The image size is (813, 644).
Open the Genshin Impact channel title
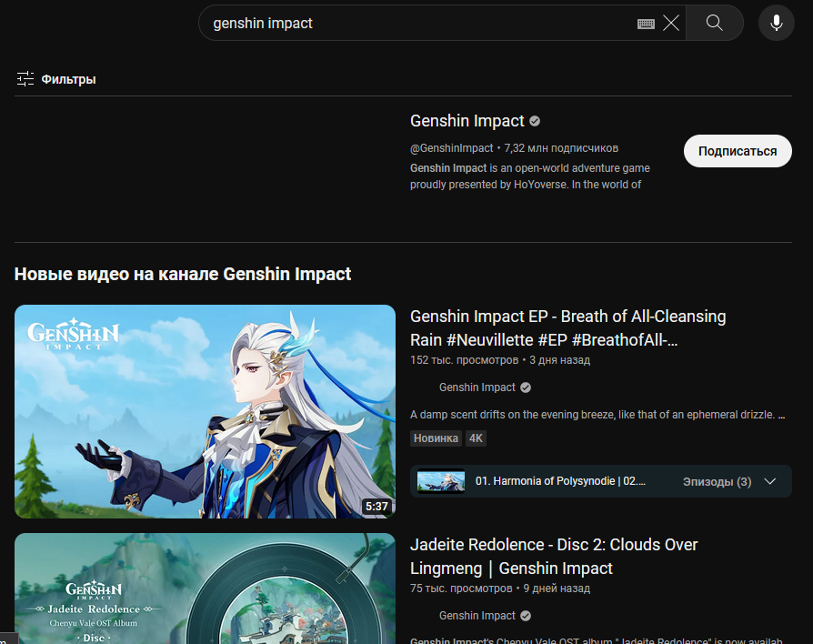(467, 121)
